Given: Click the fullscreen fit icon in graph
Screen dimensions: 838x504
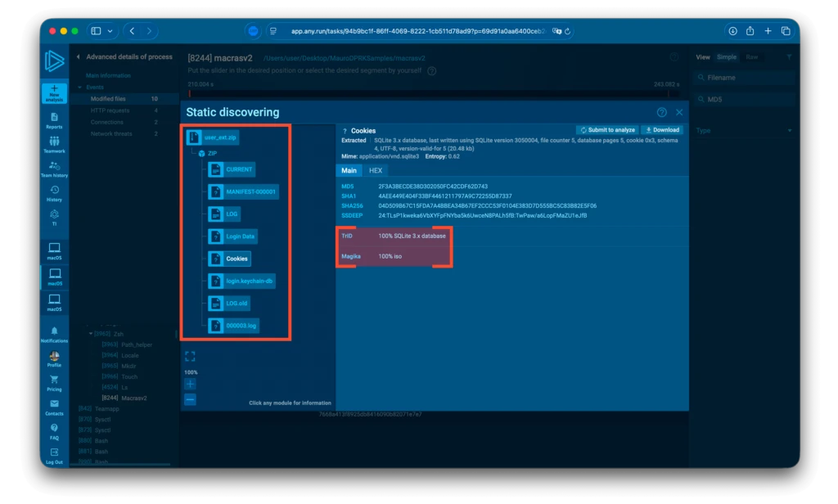Looking at the screenshot, I should pyautogui.click(x=190, y=356).
